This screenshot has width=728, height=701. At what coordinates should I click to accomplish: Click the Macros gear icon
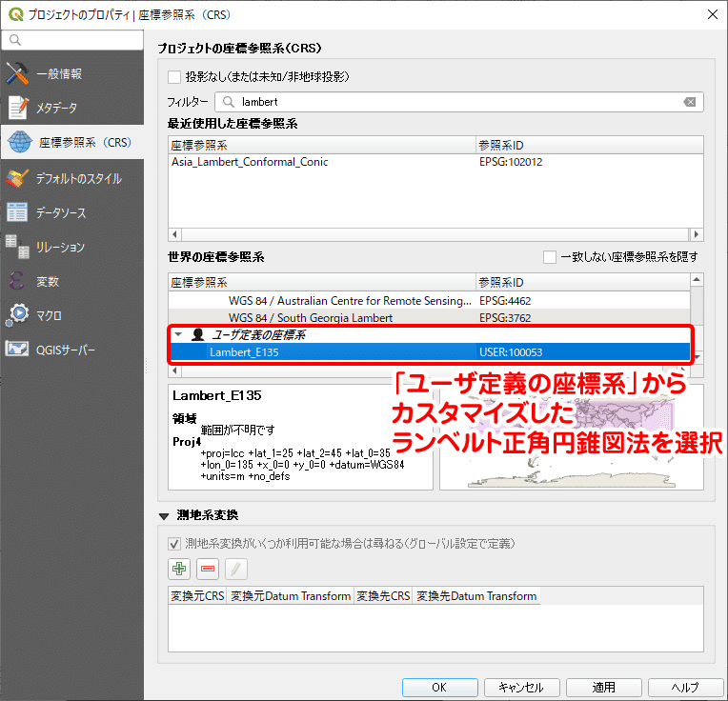coord(17,315)
